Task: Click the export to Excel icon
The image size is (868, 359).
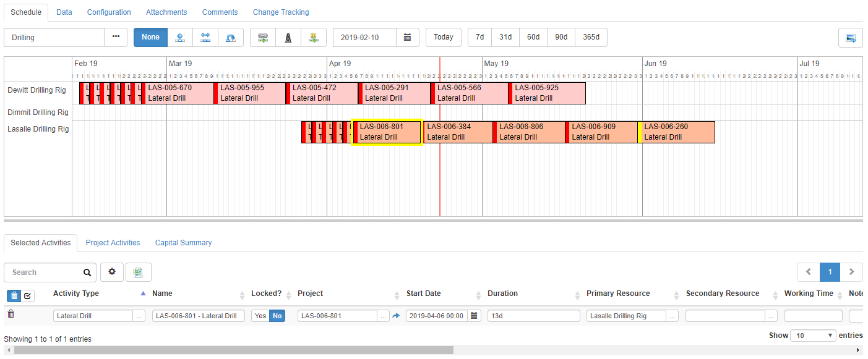Action: click(139, 272)
